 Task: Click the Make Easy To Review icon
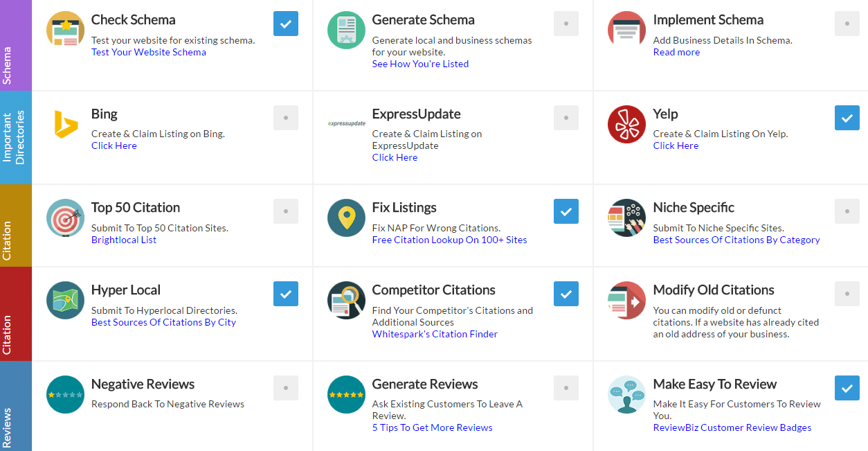pos(626,394)
